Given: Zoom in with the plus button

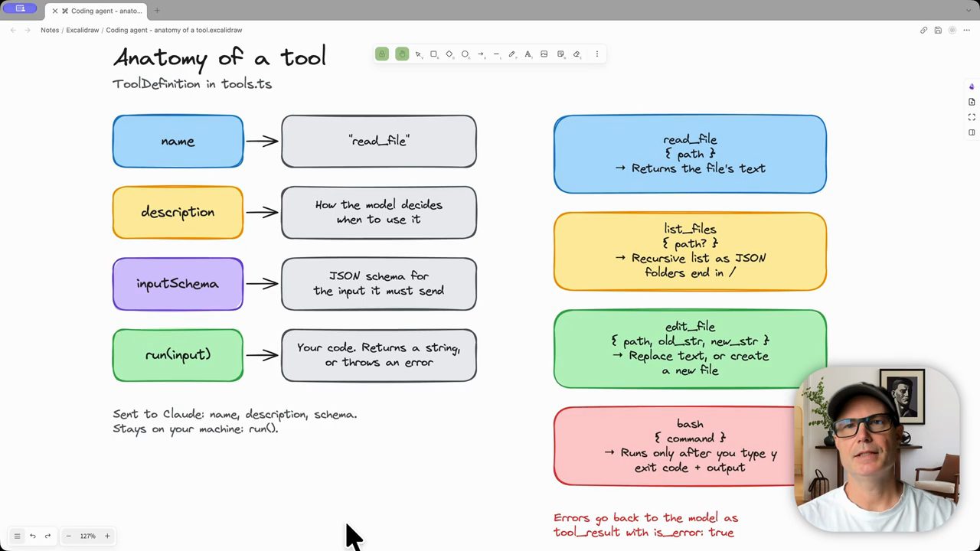Looking at the screenshot, I should (107, 536).
